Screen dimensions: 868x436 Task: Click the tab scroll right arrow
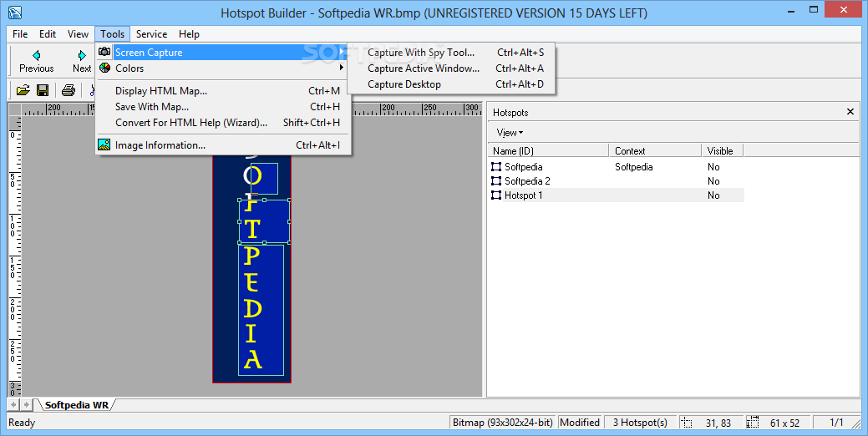[25, 405]
